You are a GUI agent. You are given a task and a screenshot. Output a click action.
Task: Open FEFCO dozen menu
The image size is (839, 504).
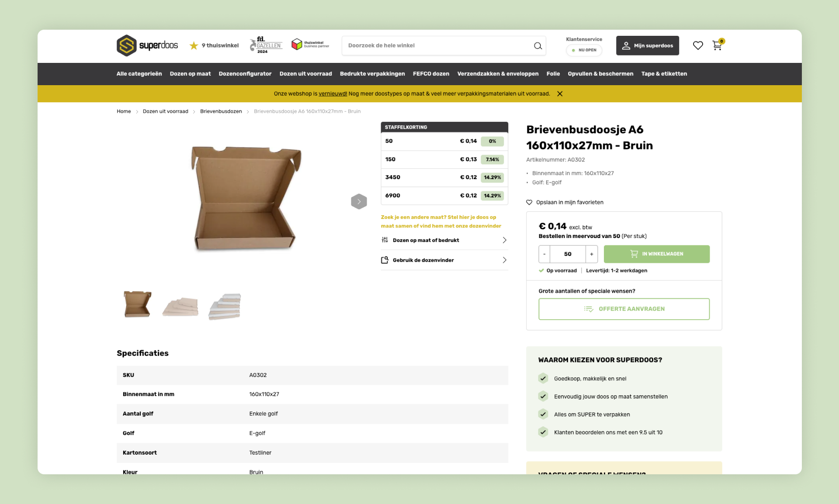pyautogui.click(x=431, y=74)
